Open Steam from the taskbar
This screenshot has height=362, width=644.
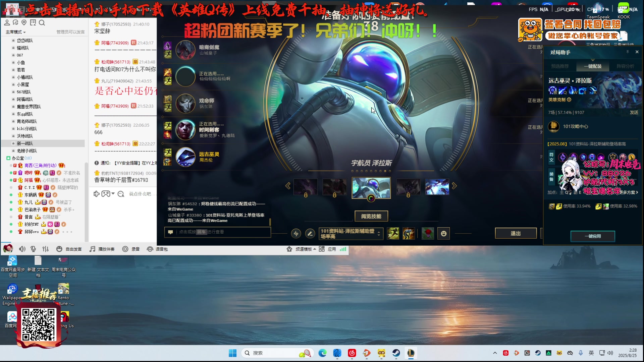(396, 353)
